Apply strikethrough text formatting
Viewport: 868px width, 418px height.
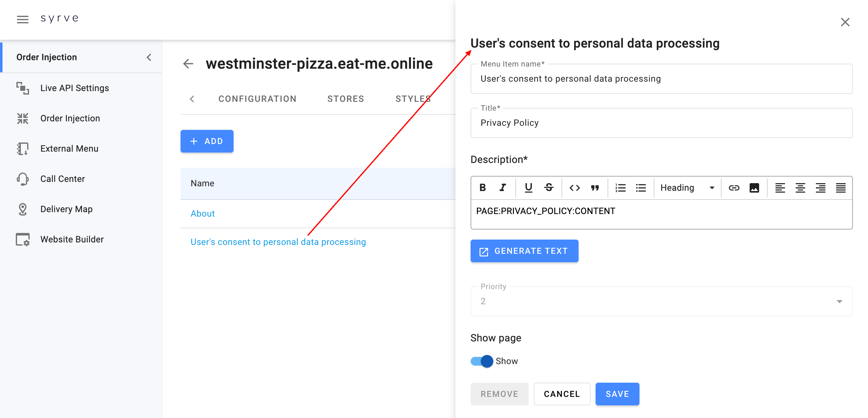549,188
